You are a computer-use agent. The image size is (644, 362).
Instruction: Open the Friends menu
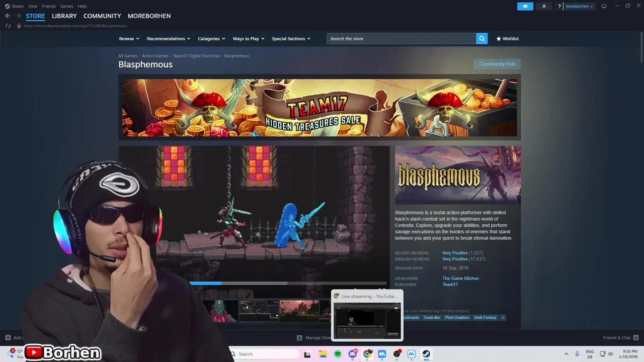(x=49, y=6)
